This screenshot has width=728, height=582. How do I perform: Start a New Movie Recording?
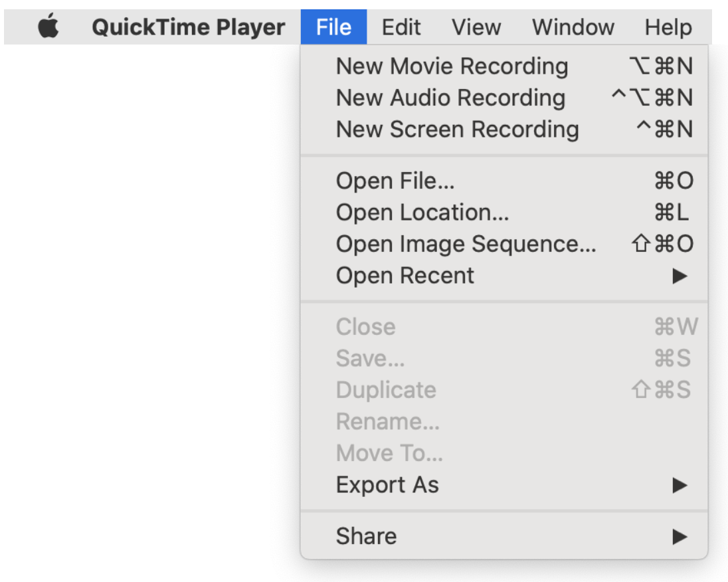pyautogui.click(x=452, y=66)
